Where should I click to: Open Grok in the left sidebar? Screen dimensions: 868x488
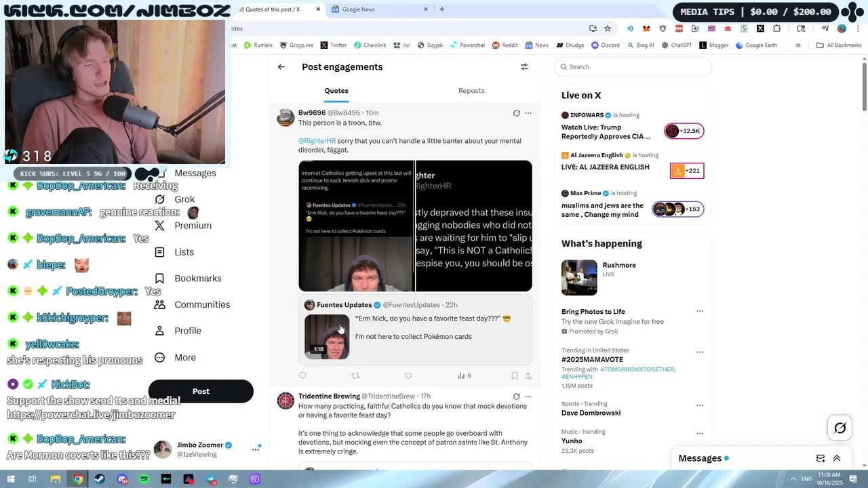pos(175,199)
